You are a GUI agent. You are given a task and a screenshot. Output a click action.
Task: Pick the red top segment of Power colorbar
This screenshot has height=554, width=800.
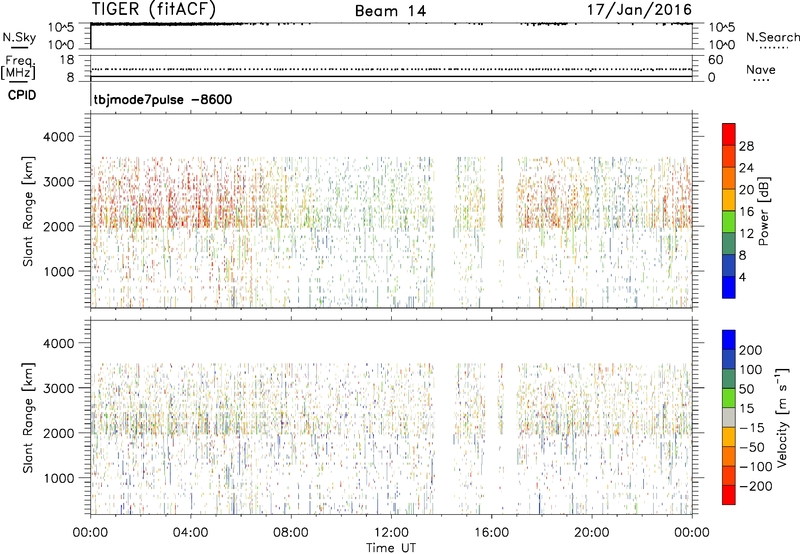click(729, 134)
